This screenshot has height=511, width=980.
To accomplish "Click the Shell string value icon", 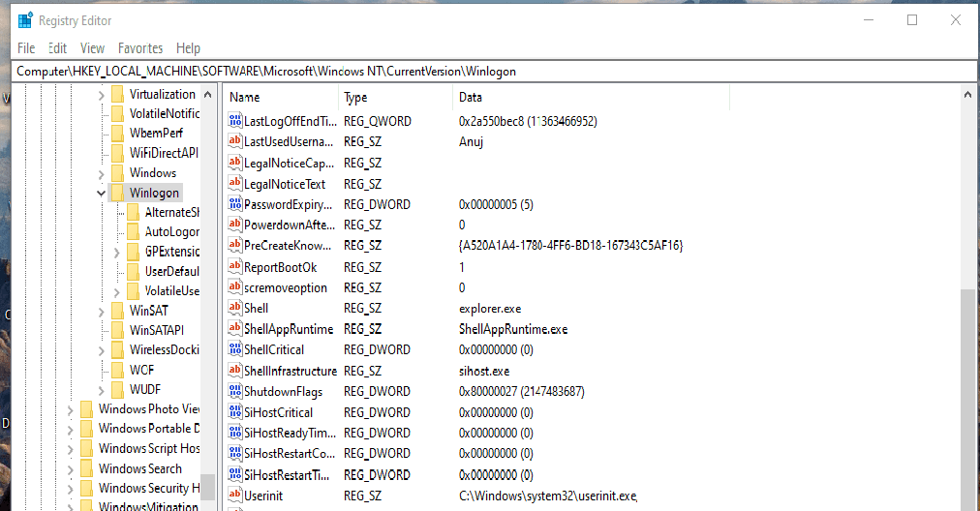I will [x=235, y=308].
